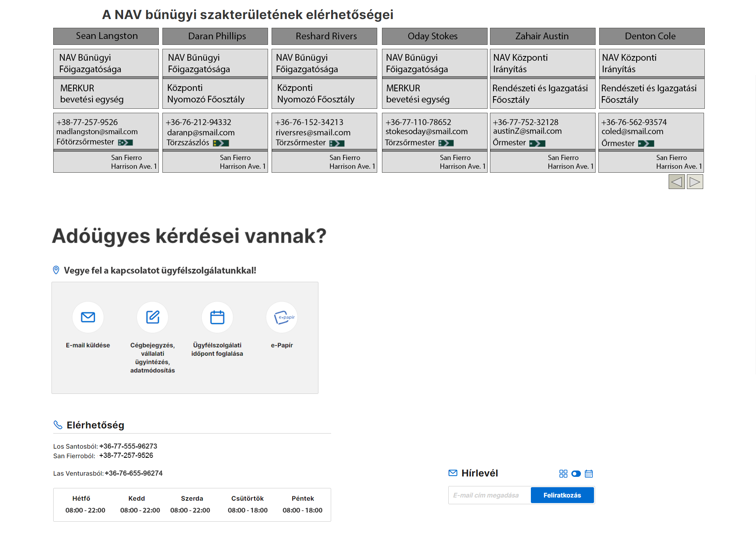The height and width of the screenshot is (538, 756).
Task: Click the Péntek opening hours cell
Action: pyautogui.click(x=303, y=510)
